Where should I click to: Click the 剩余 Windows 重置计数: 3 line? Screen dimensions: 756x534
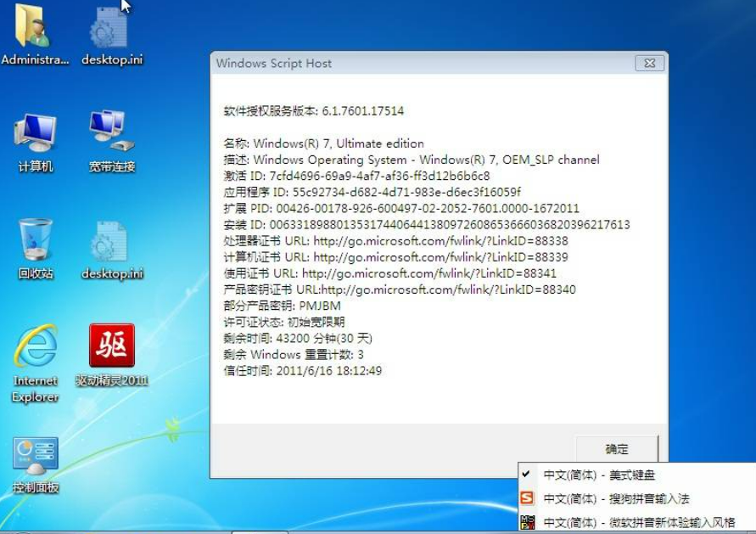pos(294,355)
